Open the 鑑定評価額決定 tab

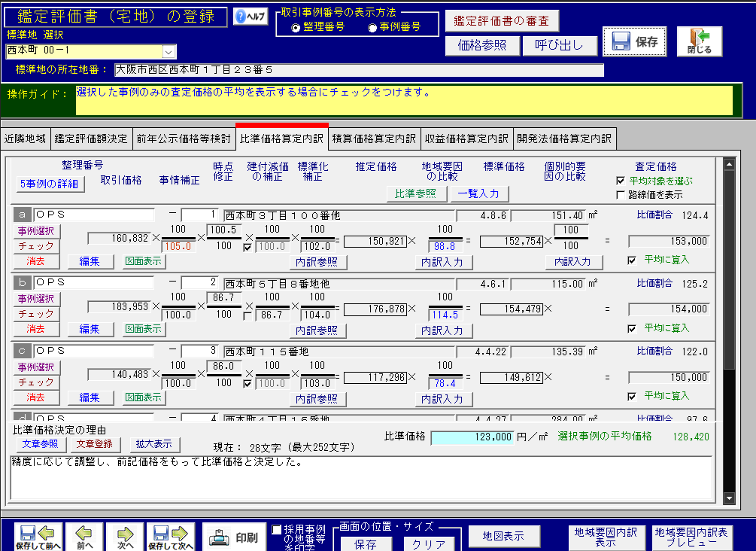[91, 139]
